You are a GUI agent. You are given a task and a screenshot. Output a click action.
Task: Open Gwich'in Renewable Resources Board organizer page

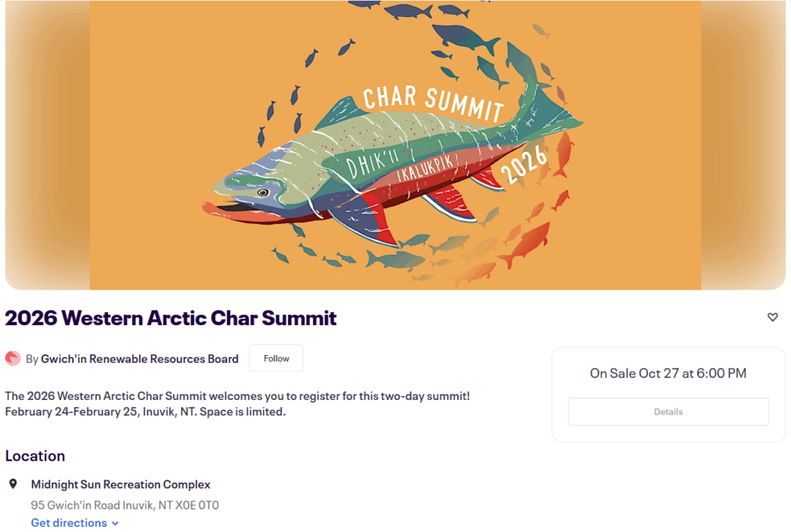(x=139, y=358)
